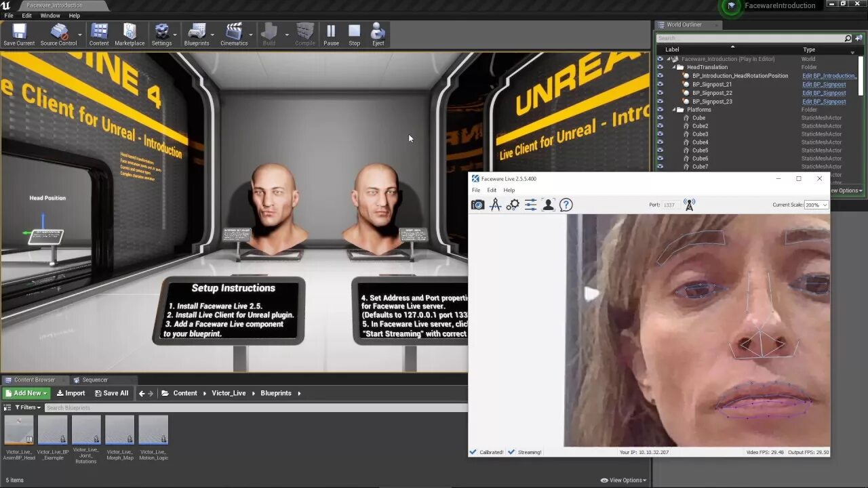
Task: Open Source Control toolbar button
Action: click(58, 35)
